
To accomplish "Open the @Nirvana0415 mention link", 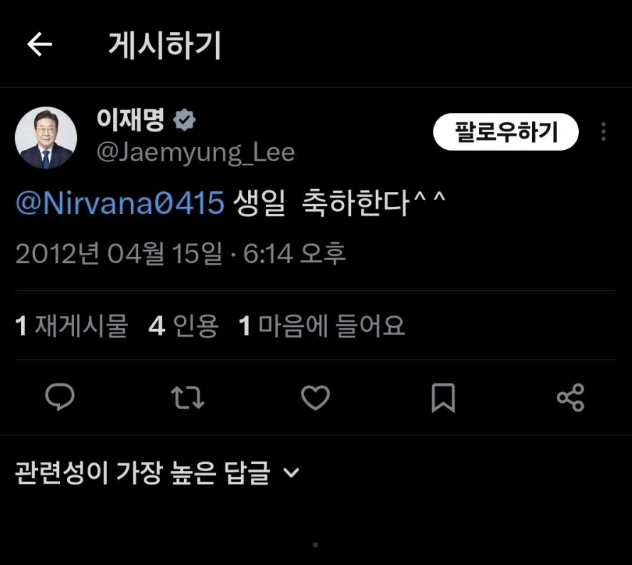I will coord(119,204).
